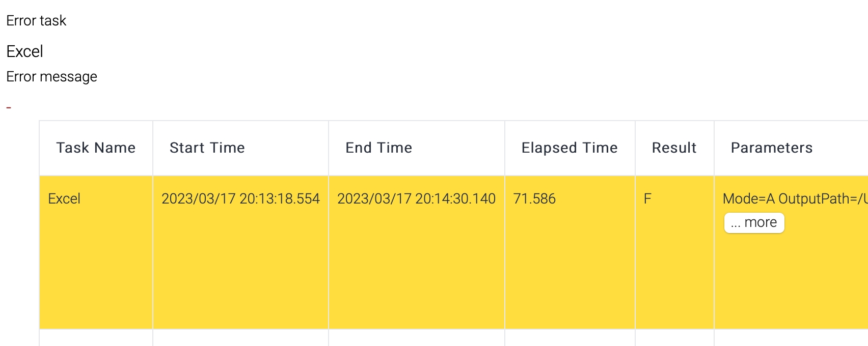Select the Result column header

(x=674, y=148)
